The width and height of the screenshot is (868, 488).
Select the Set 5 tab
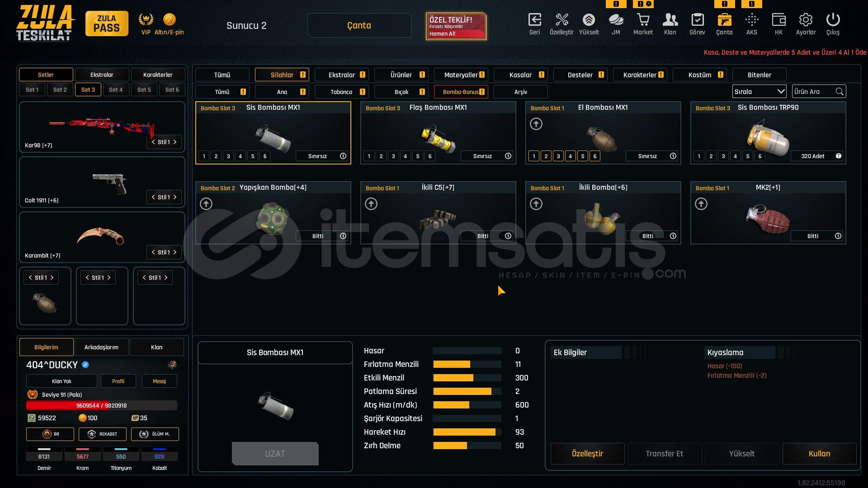(144, 90)
